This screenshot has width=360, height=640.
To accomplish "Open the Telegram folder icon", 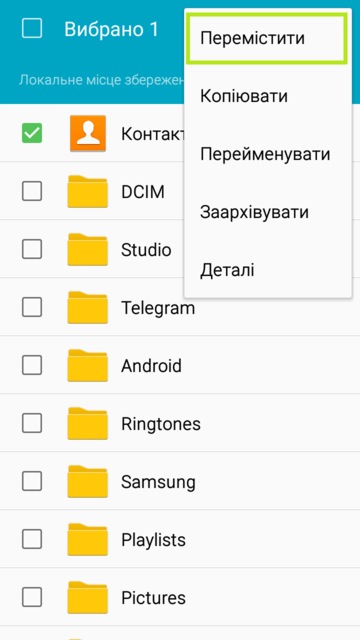I will (x=88, y=307).
